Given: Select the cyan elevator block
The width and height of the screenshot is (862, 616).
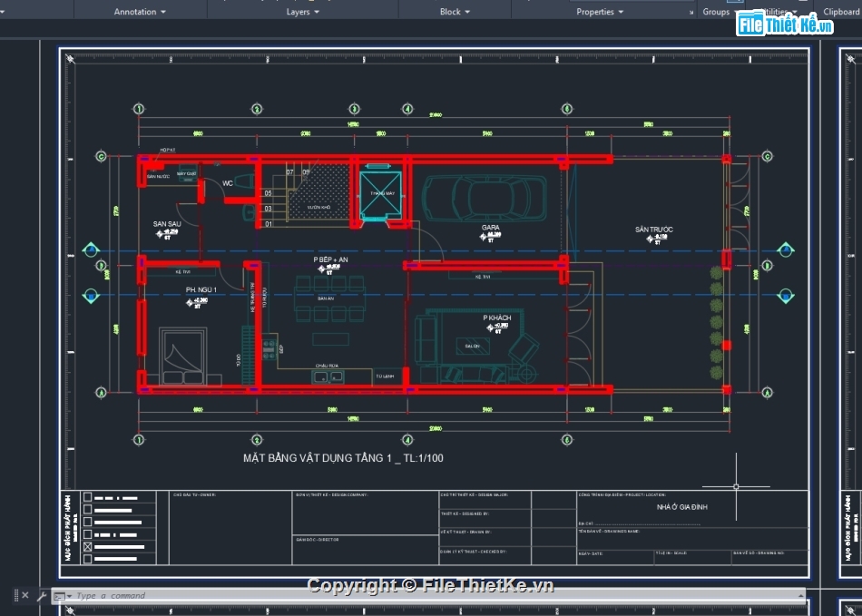Looking at the screenshot, I should coord(378,195).
